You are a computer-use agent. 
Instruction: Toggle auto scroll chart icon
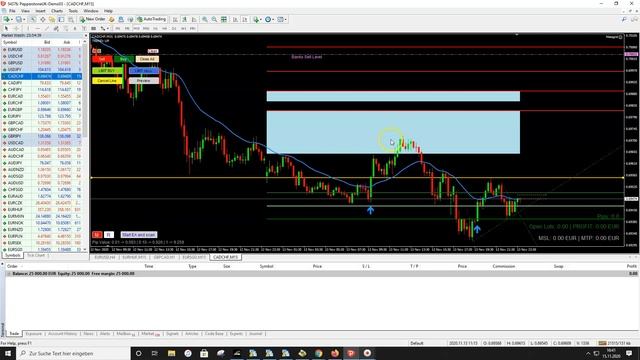236,19
